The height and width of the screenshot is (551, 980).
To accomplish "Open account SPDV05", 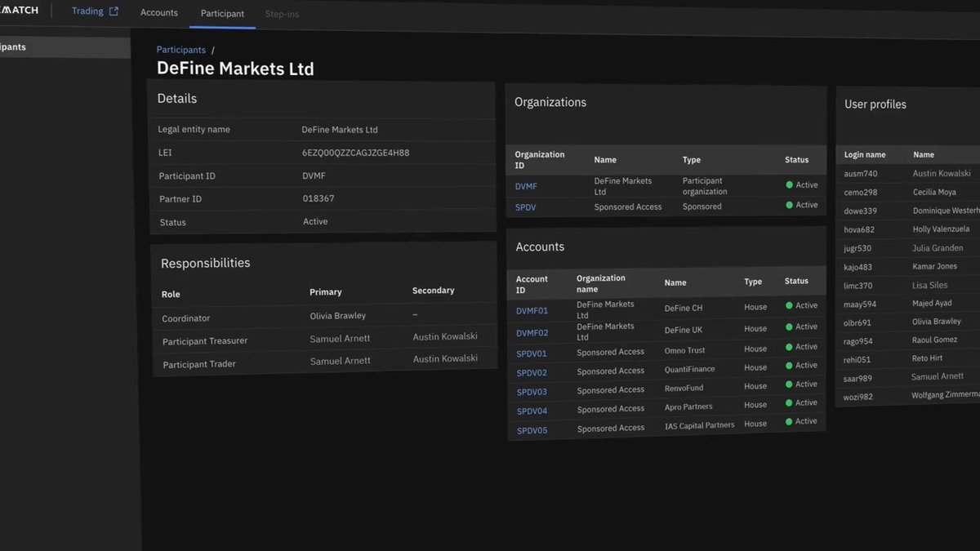I will [532, 431].
